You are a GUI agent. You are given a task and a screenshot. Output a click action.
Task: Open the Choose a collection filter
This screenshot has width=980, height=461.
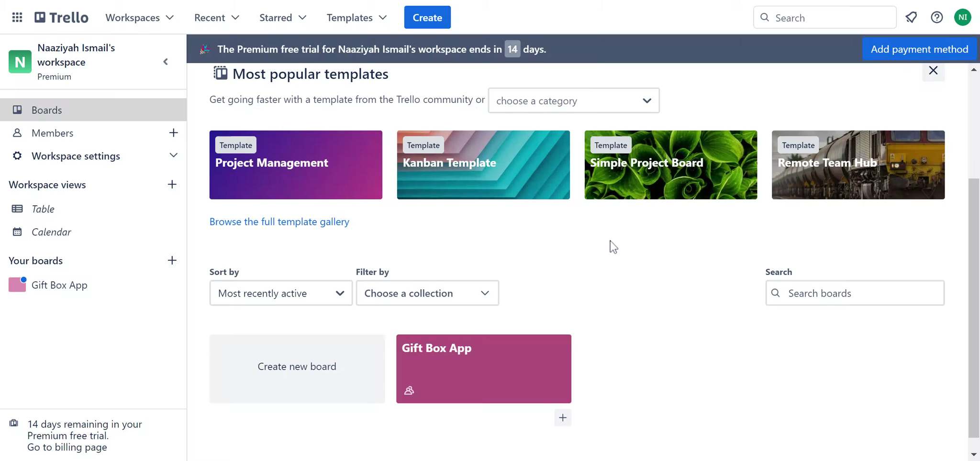coord(427,293)
